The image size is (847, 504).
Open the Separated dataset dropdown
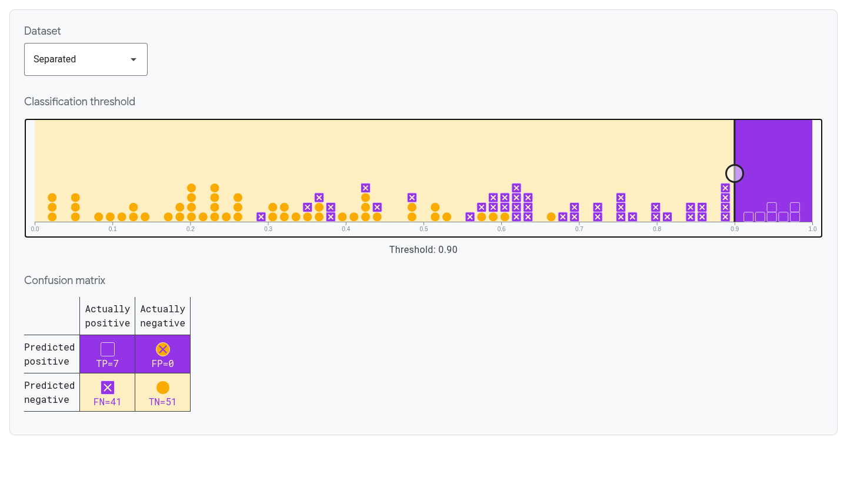[x=86, y=59]
